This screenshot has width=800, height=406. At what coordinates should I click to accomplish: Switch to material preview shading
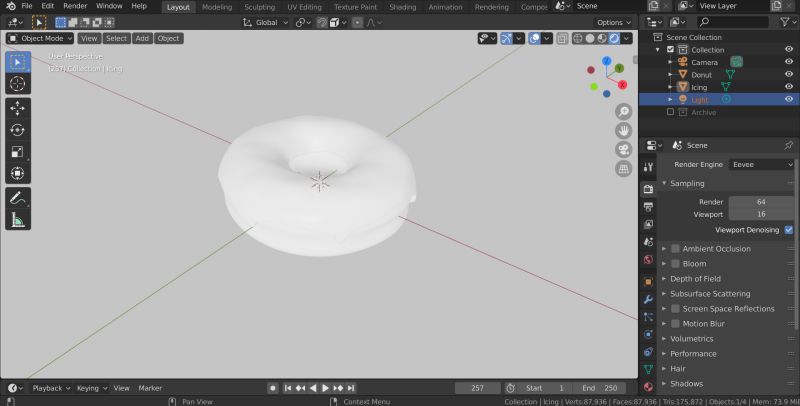point(602,38)
